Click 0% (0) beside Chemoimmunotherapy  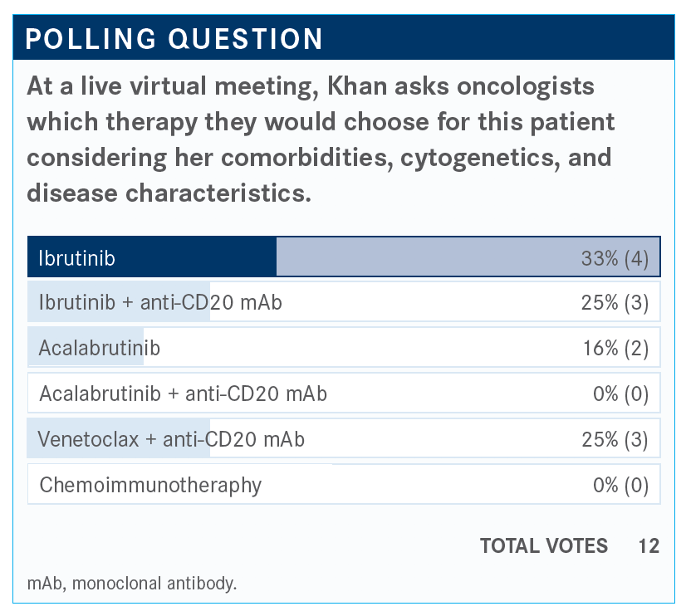620,485
